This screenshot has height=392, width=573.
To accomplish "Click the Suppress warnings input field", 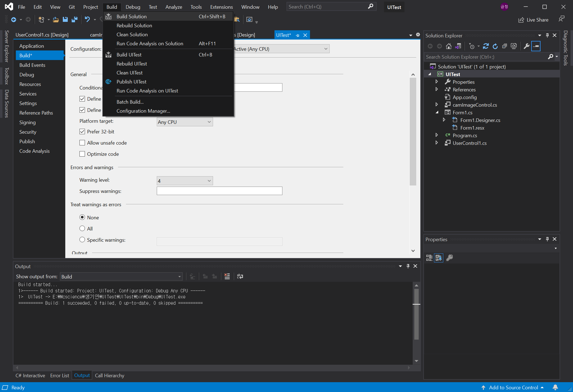I will click(219, 191).
